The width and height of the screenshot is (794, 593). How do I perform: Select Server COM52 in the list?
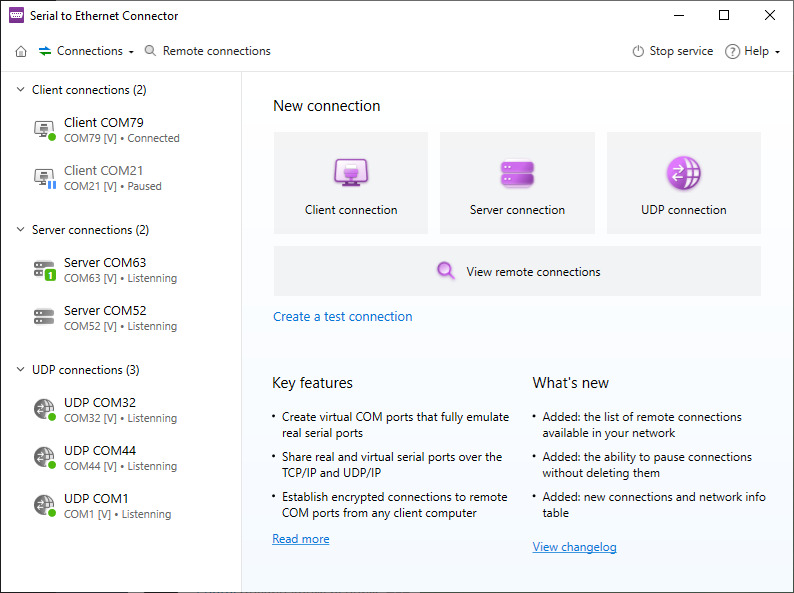[x=122, y=318]
